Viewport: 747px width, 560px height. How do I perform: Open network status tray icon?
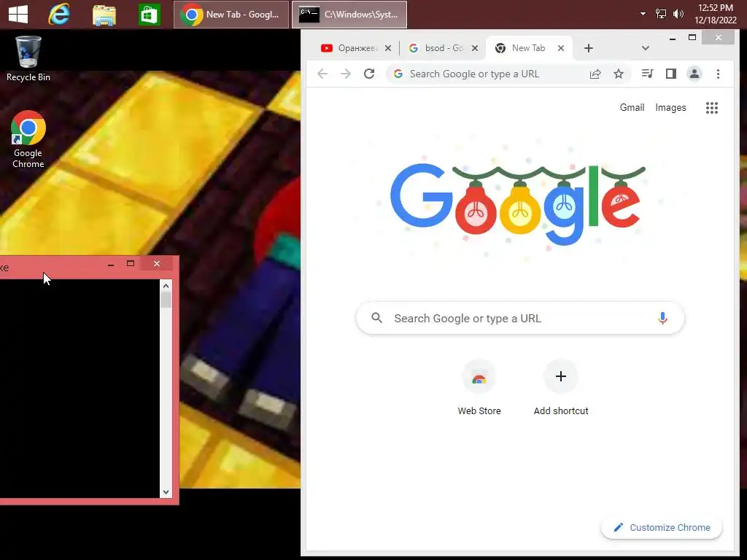(x=661, y=14)
